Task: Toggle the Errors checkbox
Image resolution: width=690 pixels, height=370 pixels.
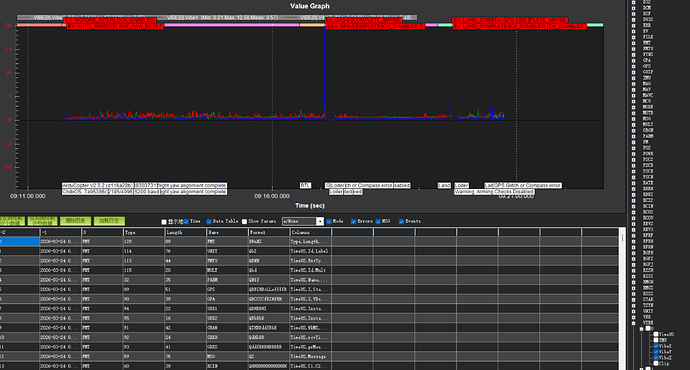Action: 353,221
